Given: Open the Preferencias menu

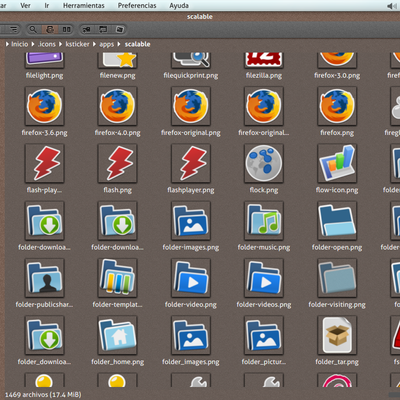Looking at the screenshot, I should 137,5.
